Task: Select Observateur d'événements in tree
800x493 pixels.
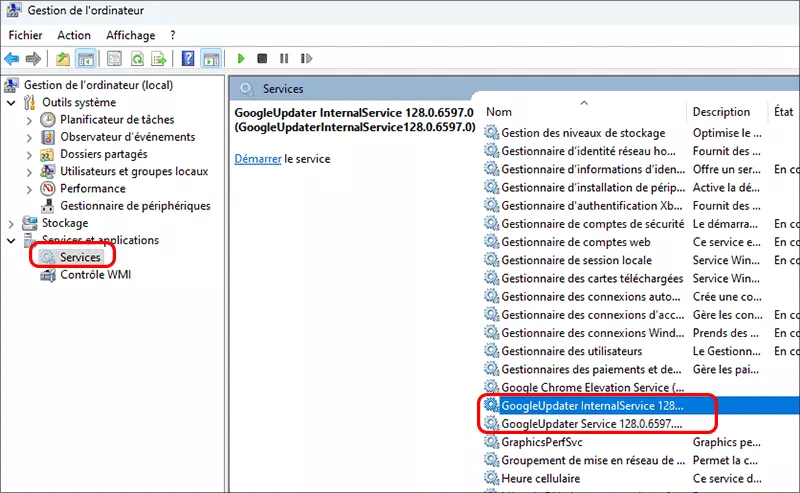Action: coord(128,137)
